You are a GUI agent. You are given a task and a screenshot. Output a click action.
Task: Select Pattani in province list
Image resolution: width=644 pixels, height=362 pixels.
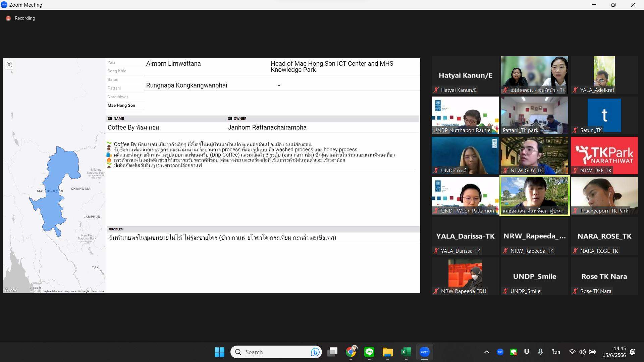click(x=114, y=88)
